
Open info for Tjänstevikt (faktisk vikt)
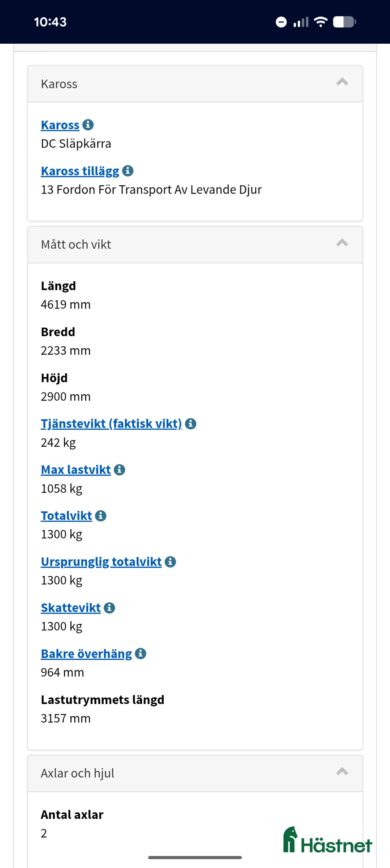[190, 424]
